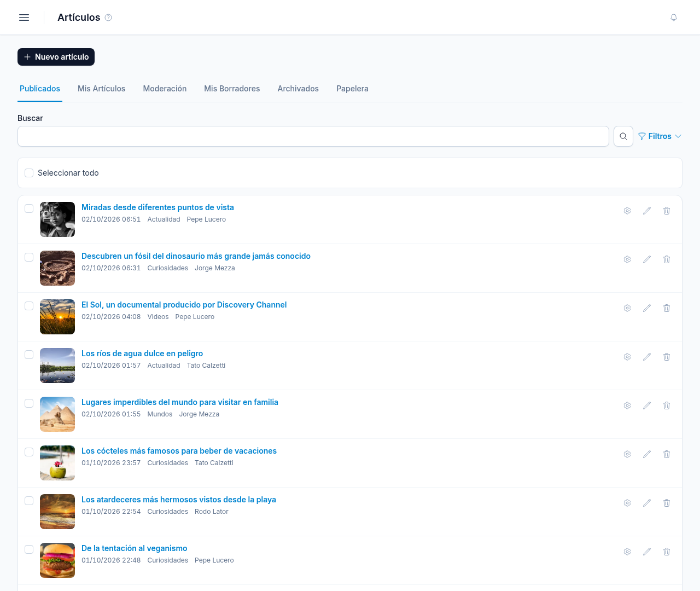Select checkbox for 'Miradas desde diferentes puntos de vista'
This screenshot has height=591, width=700.
tap(29, 208)
